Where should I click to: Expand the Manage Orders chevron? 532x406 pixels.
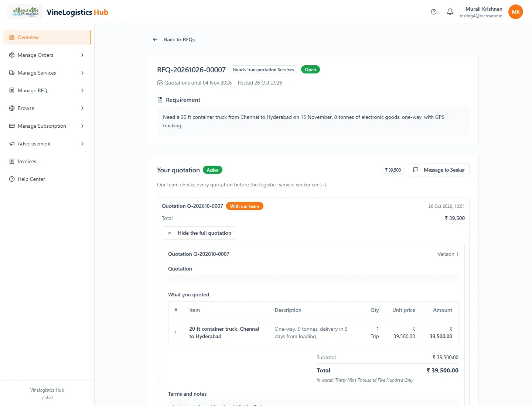coord(82,55)
